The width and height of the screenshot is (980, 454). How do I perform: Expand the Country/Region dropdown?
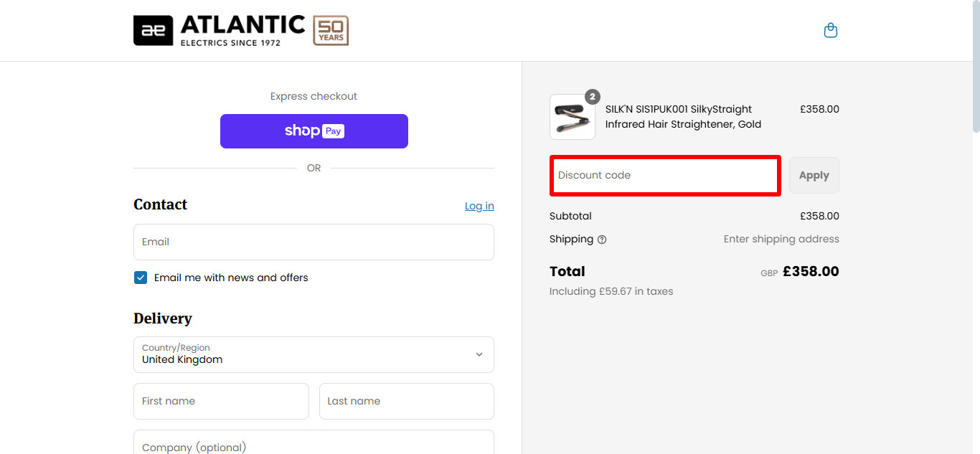(314, 354)
